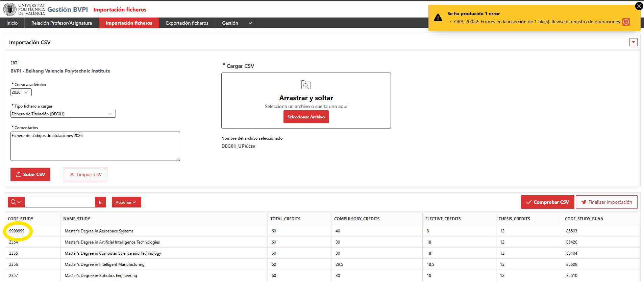Open the Tipo fichero a cargar dropdown
644x282 pixels.
[63, 114]
